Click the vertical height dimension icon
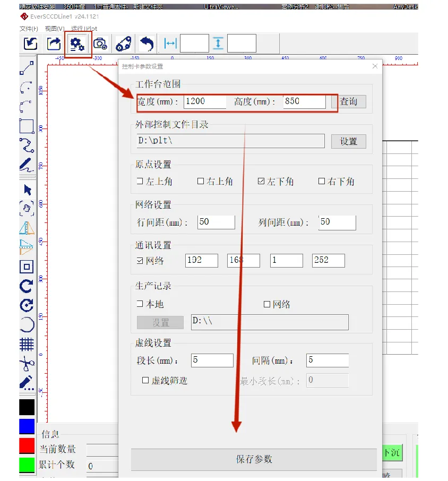 pos(218,43)
